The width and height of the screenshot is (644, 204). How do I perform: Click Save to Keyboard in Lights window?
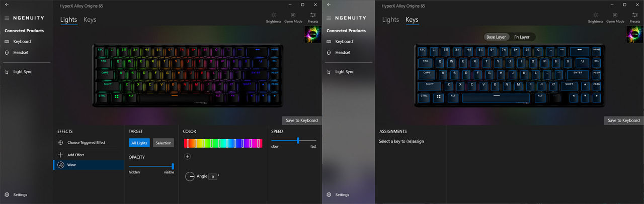tap(302, 121)
